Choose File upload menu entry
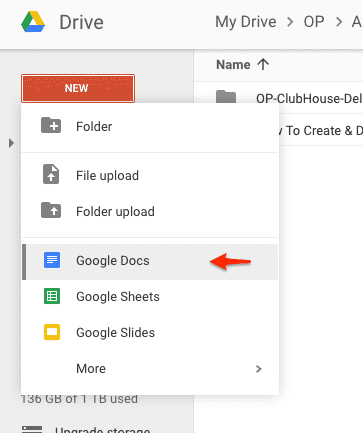The width and height of the screenshot is (363, 433). [x=150, y=175]
